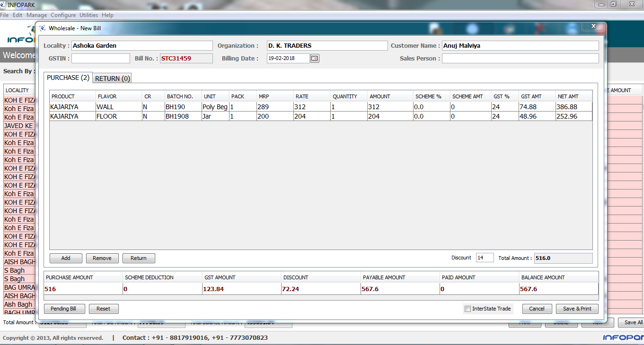The height and width of the screenshot is (345, 644).
Task: Click the Bill No. field STC31459
Action: tap(186, 59)
